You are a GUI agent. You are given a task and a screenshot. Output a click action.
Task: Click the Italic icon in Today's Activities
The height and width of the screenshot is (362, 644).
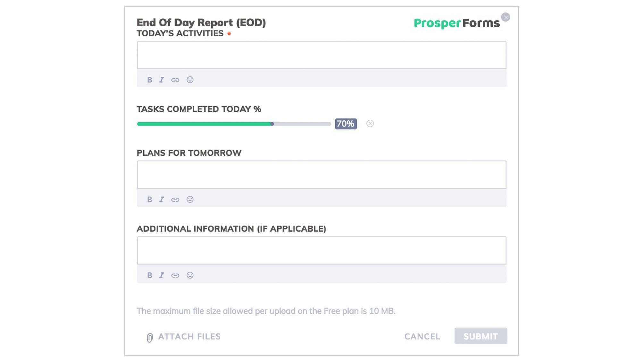click(162, 79)
